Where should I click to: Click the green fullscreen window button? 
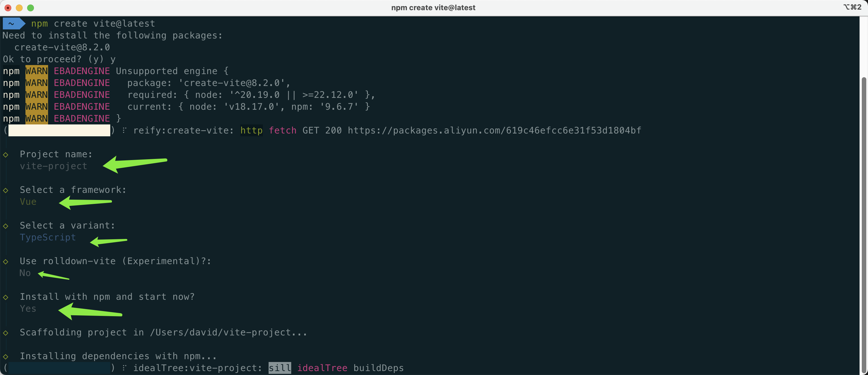30,8
